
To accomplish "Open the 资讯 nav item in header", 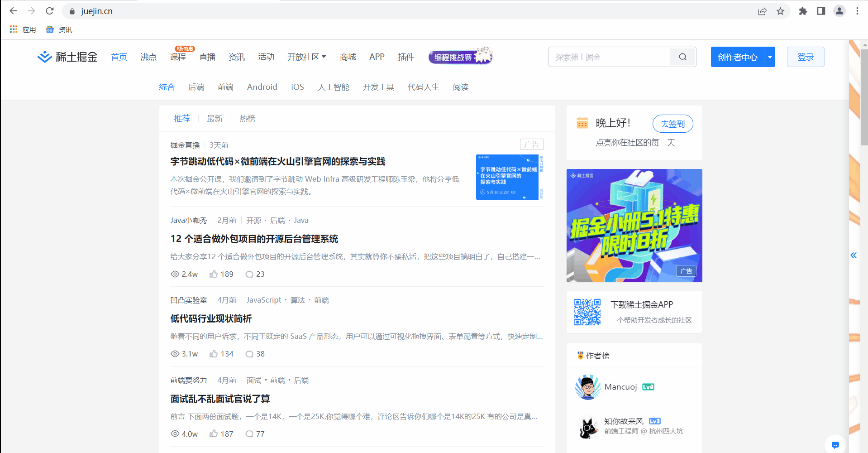I will click(x=237, y=57).
